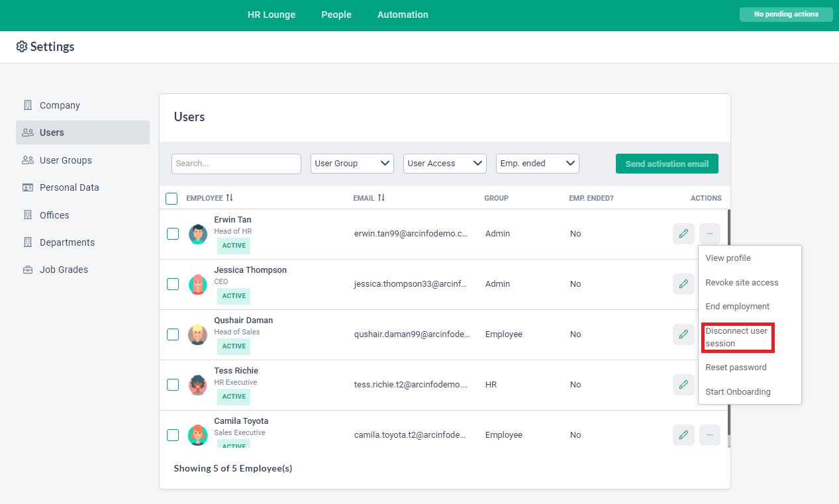Image resolution: width=839 pixels, height=504 pixels.
Task: Click Tess Richie's avatar
Action: coord(197,385)
